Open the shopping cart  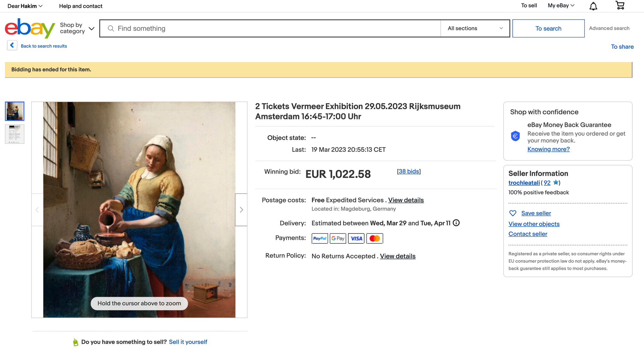point(620,5)
